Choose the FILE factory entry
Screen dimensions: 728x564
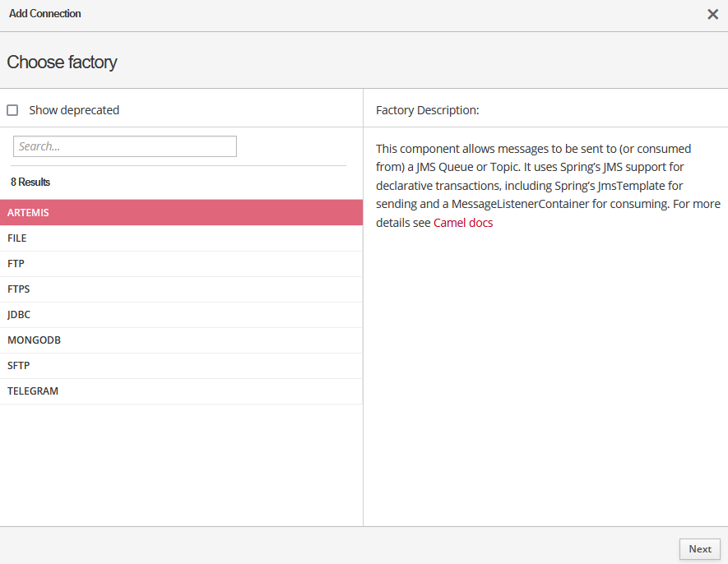point(181,238)
